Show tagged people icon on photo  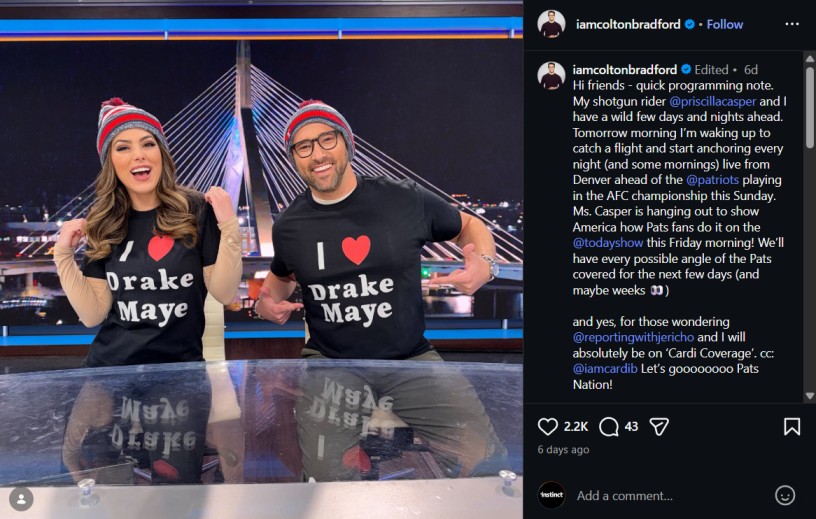[21, 499]
